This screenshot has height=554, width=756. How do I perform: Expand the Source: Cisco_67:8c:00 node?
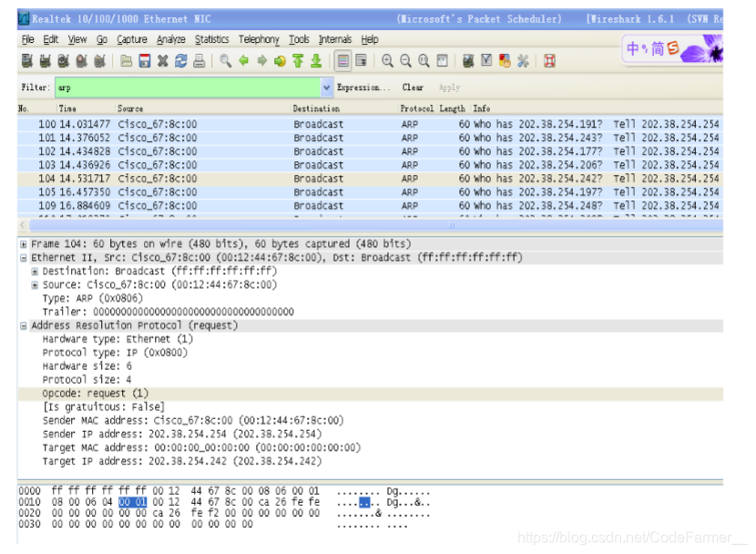[35, 284]
